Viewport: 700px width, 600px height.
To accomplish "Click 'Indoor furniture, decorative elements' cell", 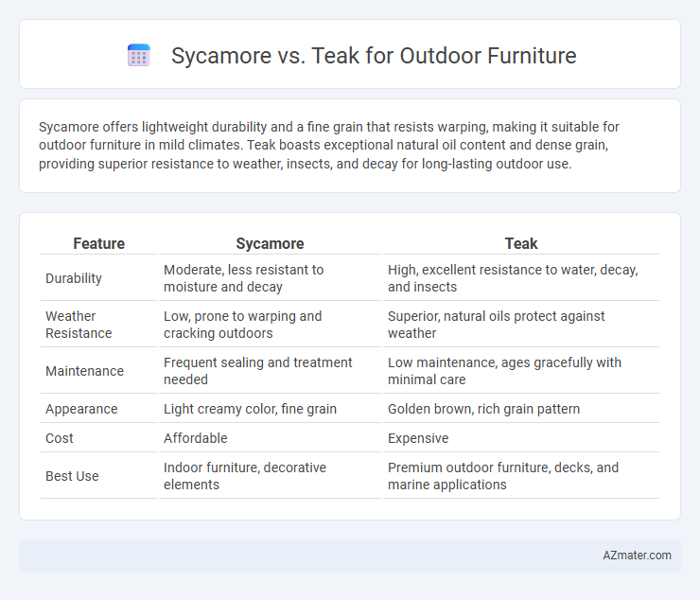I will [270, 476].
